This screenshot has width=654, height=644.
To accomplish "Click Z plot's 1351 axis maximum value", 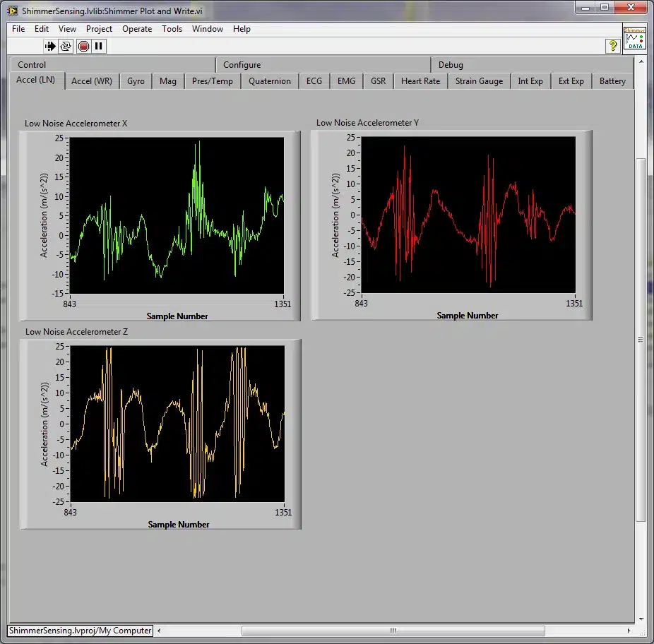I will click(283, 512).
